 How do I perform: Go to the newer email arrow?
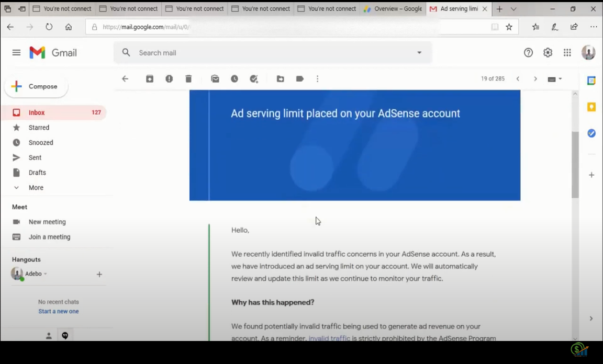coord(518,79)
